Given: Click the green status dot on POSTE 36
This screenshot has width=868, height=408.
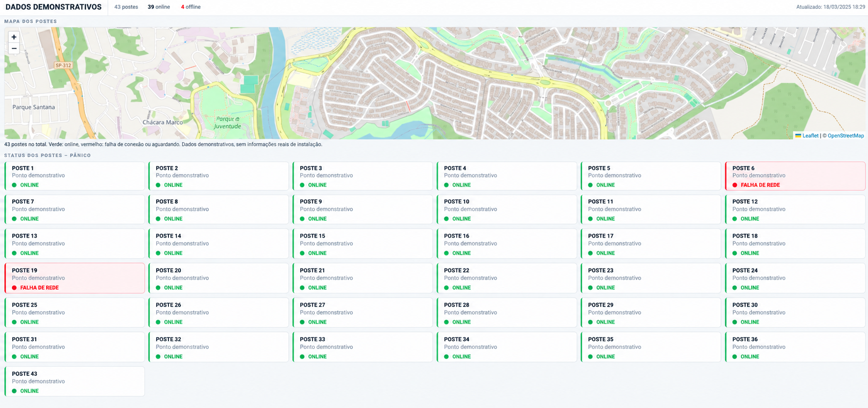Looking at the screenshot, I should tap(735, 356).
